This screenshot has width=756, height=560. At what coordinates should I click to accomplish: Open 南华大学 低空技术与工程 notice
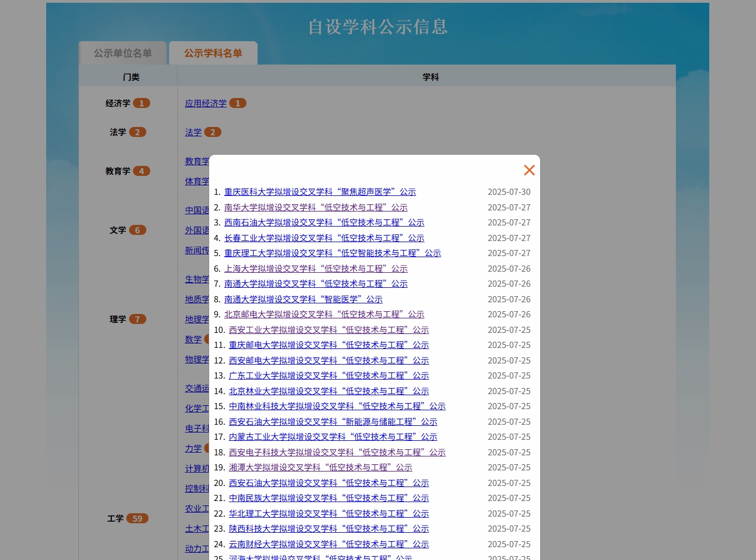point(315,208)
